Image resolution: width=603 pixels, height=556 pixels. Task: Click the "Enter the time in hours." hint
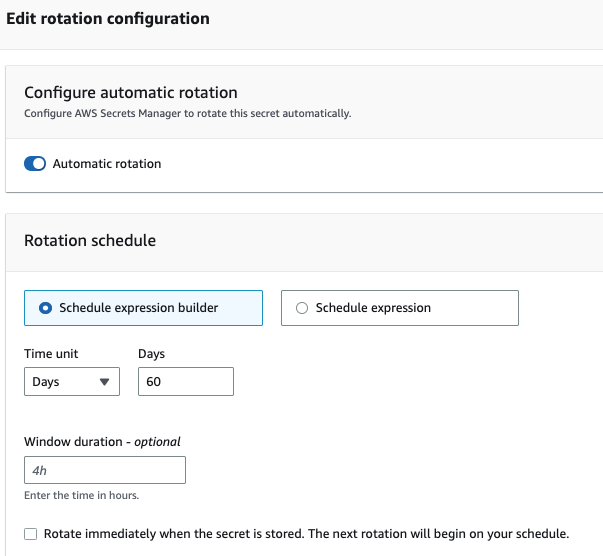[x=84, y=496]
